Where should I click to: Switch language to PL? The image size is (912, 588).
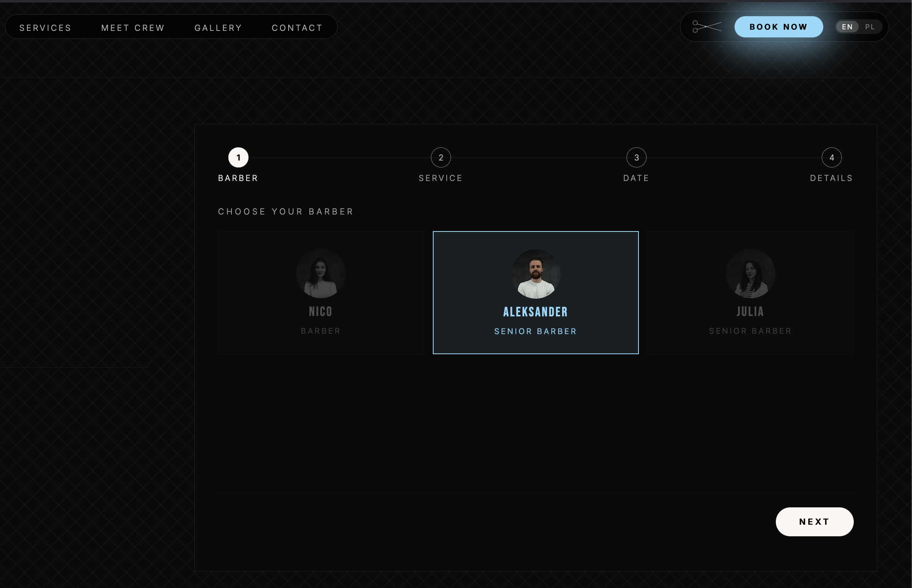[x=870, y=27]
